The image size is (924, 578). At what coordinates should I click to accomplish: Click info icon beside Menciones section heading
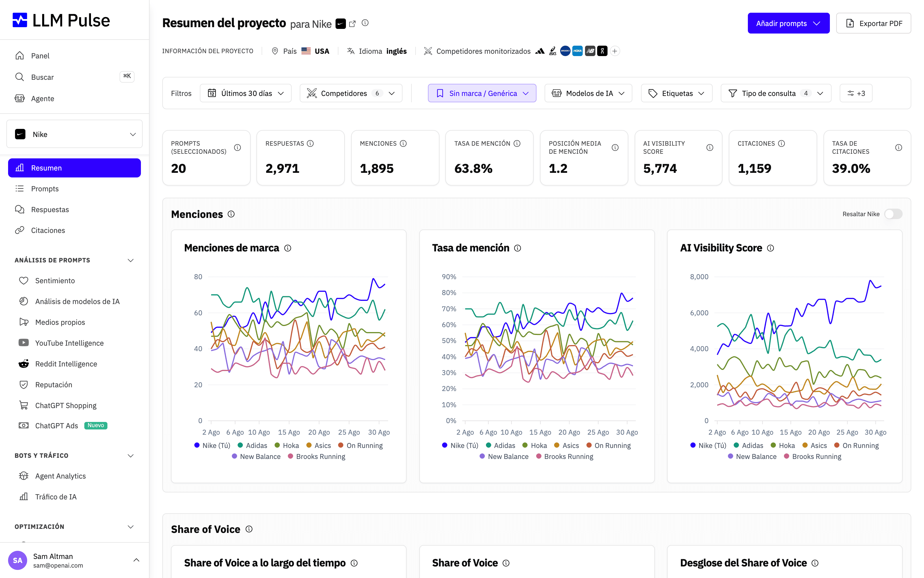click(231, 214)
